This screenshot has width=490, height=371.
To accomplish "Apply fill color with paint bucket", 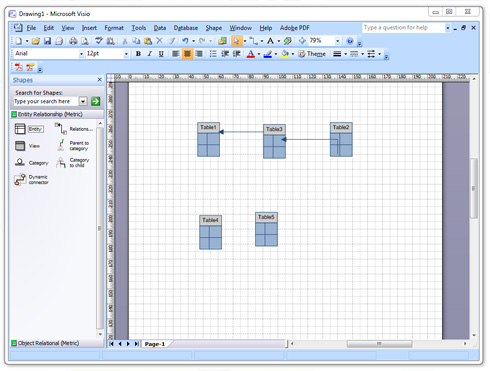I will 285,54.
